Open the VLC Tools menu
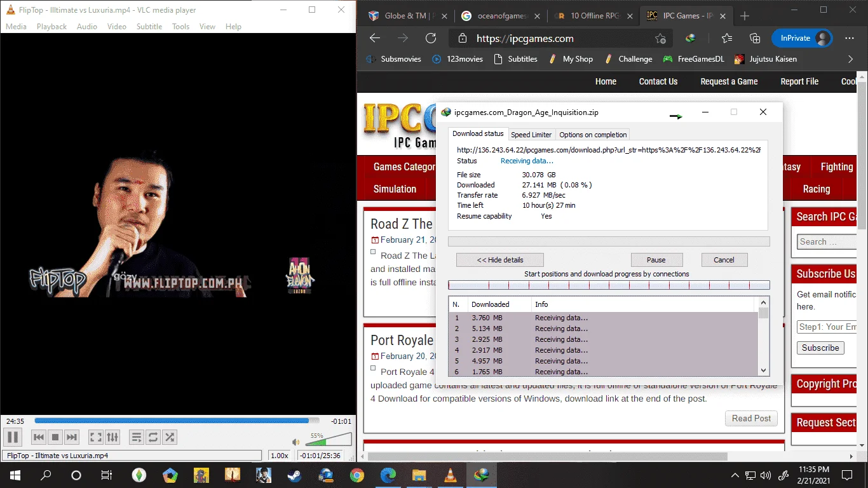This screenshot has width=868, height=488. [181, 27]
